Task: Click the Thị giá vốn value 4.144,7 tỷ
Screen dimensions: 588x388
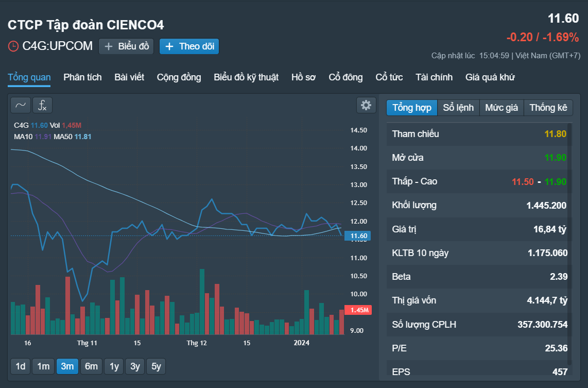Action: tap(547, 300)
